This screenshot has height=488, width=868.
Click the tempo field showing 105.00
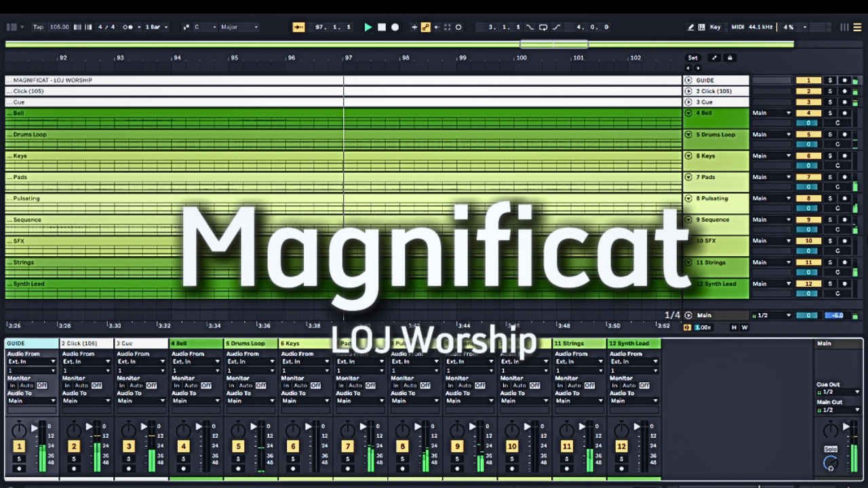pyautogui.click(x=60, y=27)
